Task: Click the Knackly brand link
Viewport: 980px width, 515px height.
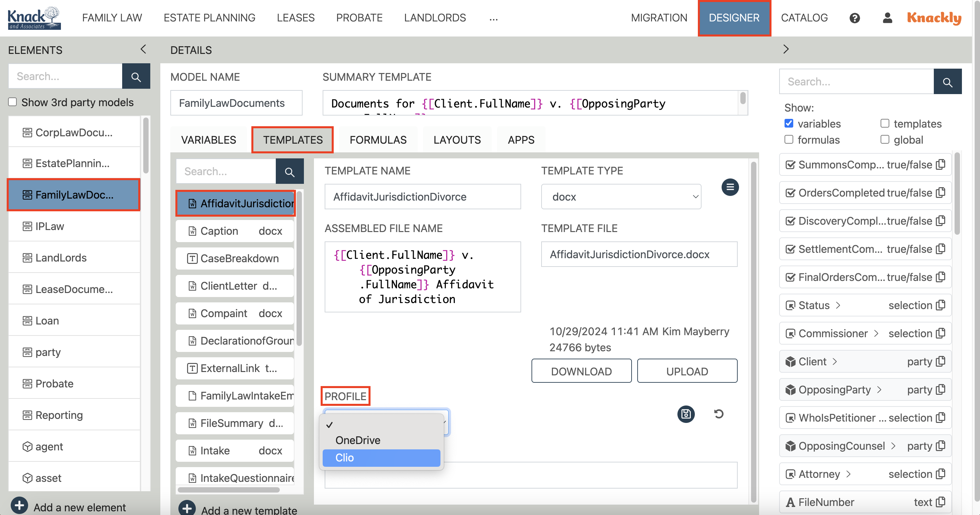Action: click(x=934, y=18)
